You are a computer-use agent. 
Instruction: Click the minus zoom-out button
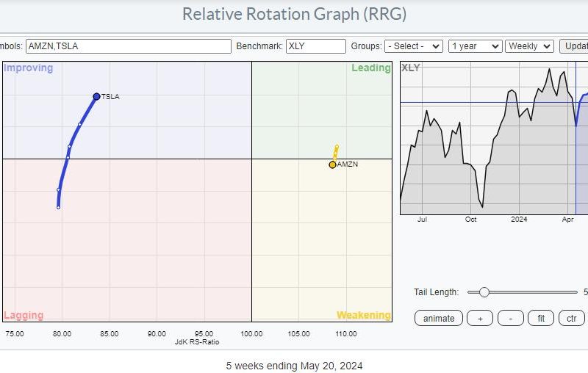pos(510,319)
